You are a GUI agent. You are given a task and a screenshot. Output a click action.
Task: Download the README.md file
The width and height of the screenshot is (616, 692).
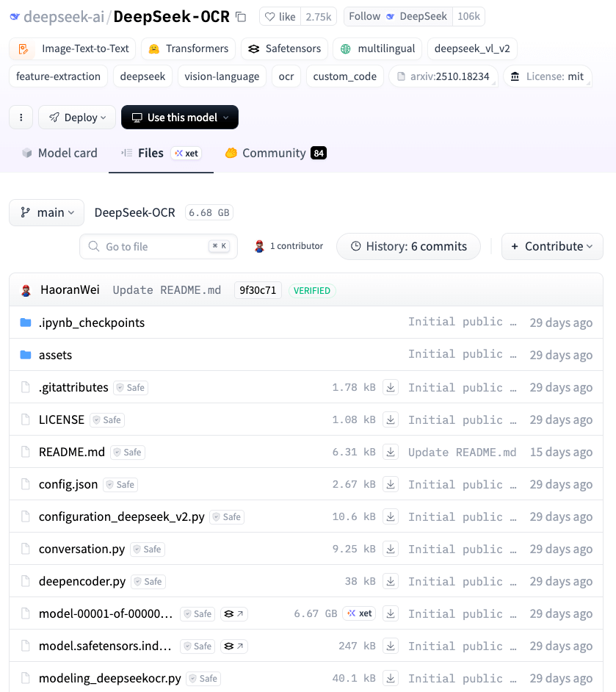pyautogui.click(x=391, y=452)
